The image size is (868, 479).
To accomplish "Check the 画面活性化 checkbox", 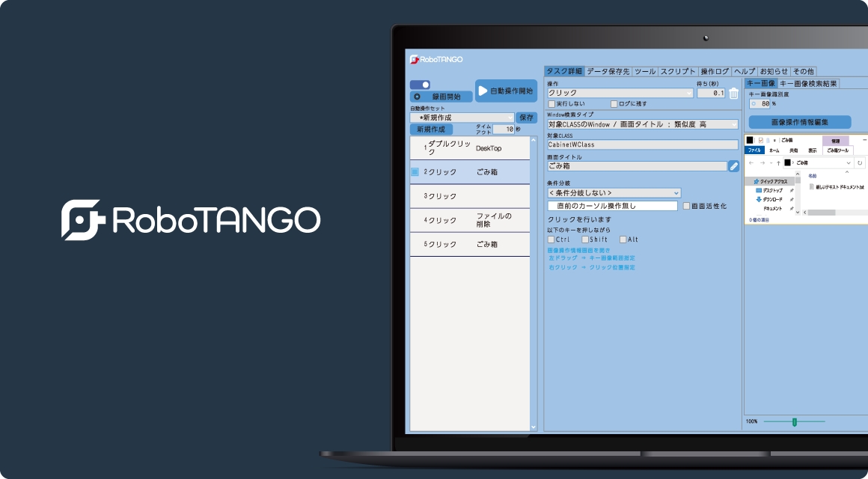I will [686, 206].
